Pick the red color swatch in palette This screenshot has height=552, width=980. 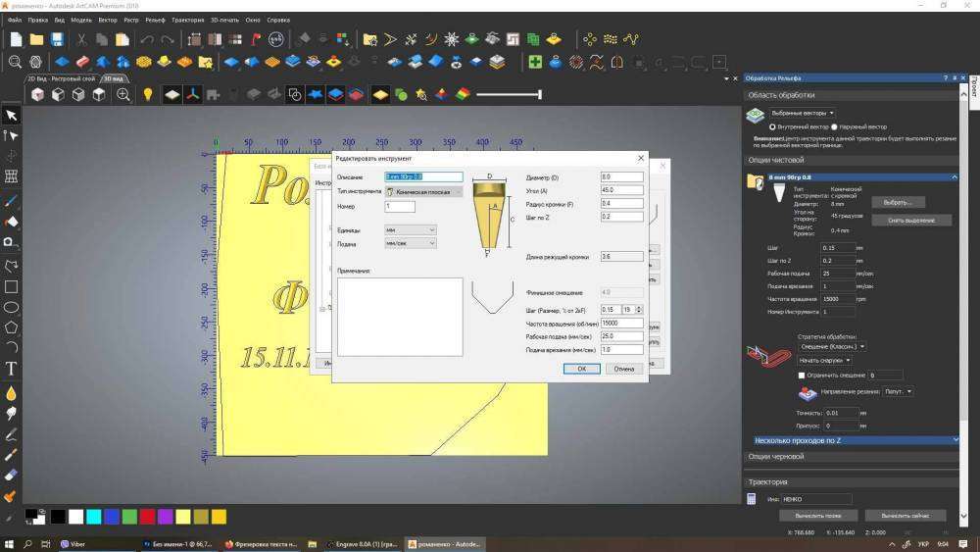[146, 517]
